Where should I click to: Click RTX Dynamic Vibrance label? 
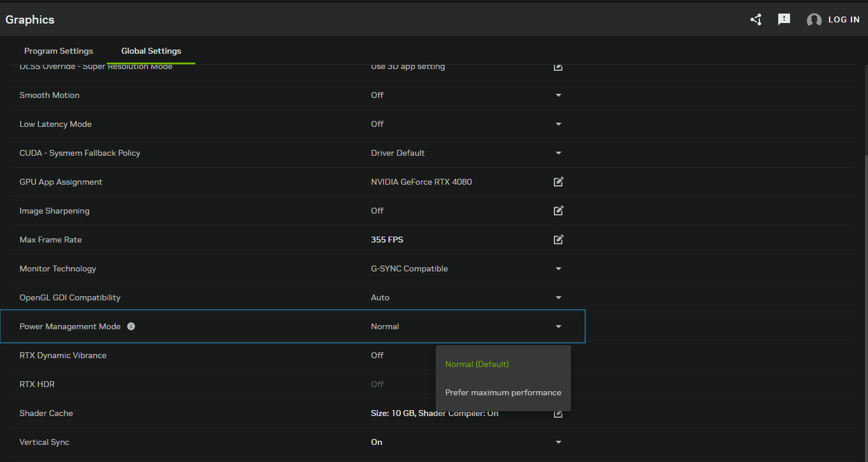[x=63, y=355]
